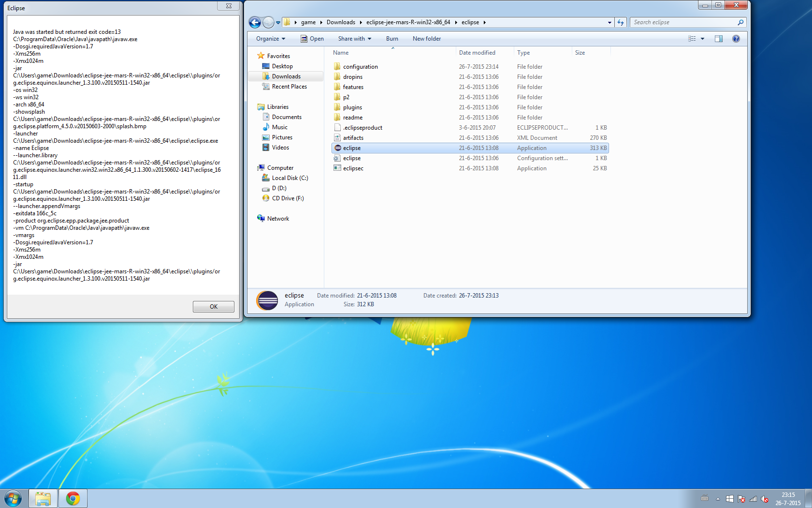Screen dimensions: 812x508
Task: Sort files by the Size column header
Action: pos(580,53)
